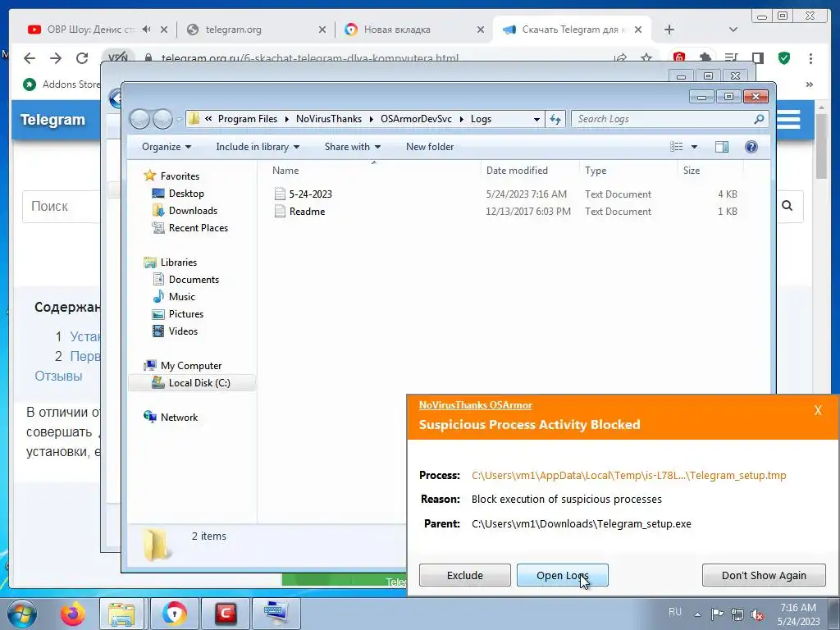The width and height of the screenshot is (840, 630).
Task: Open Documents library
Action: (194, 279)
